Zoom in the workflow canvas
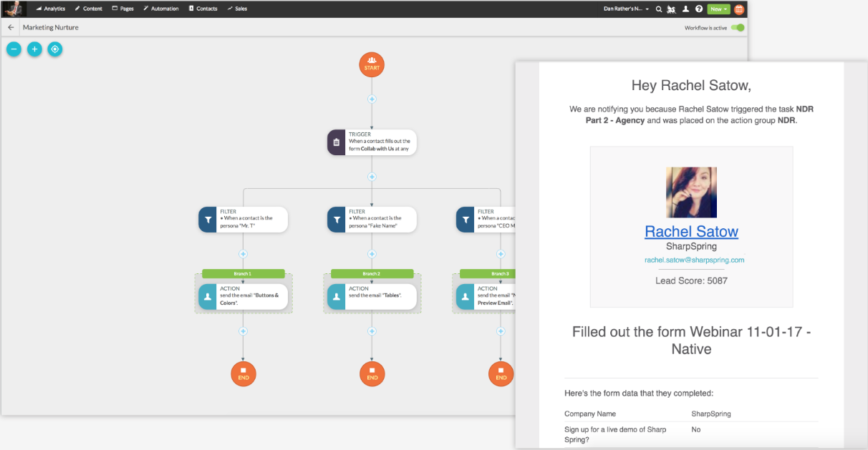Viewport: 868px width, 450px height. point(34,49)
